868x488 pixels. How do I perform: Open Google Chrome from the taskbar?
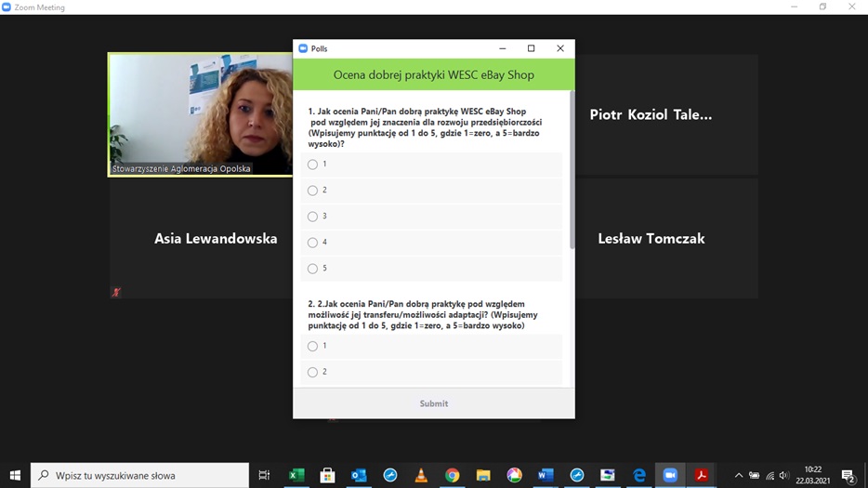[452, 475]
